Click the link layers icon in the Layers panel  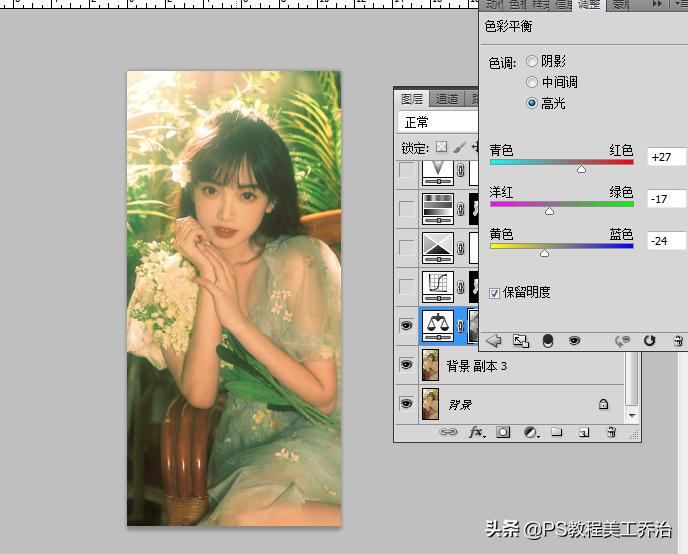(448, 432)
